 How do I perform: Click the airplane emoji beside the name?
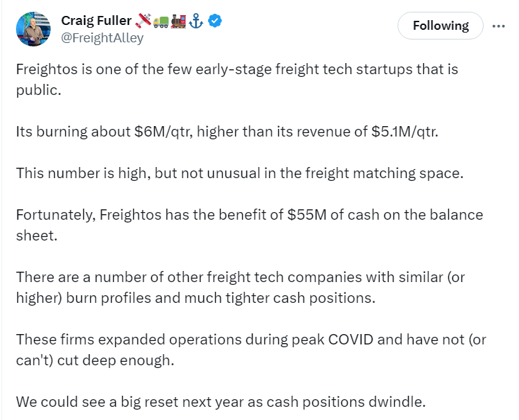(x=144, y=21)
